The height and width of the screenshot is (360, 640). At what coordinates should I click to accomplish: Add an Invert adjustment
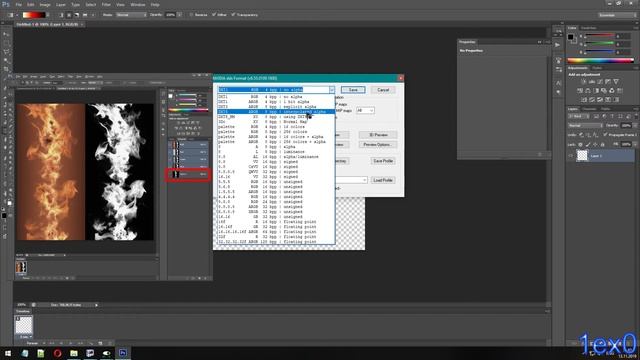tap(584, 100)
